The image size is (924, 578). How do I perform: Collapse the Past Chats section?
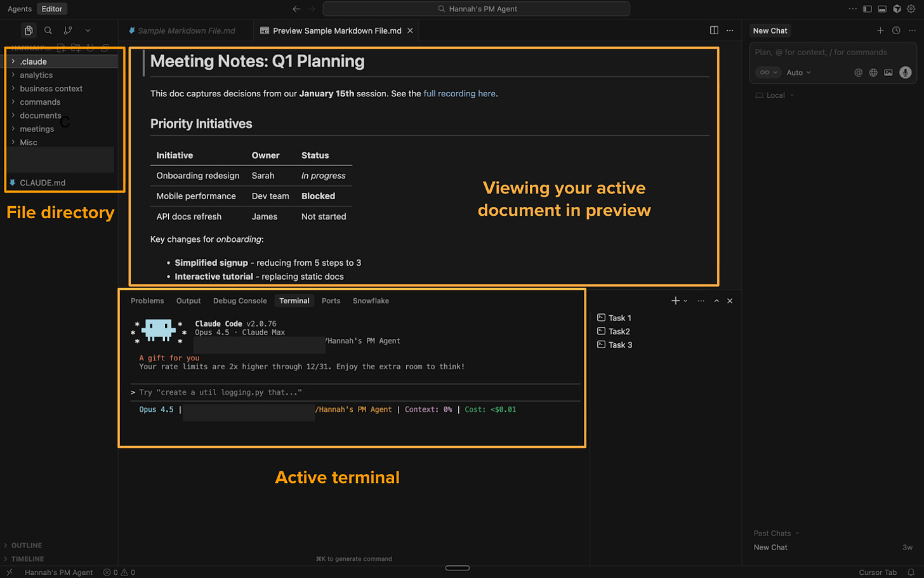pyautogui.click(x=776, y=533)
